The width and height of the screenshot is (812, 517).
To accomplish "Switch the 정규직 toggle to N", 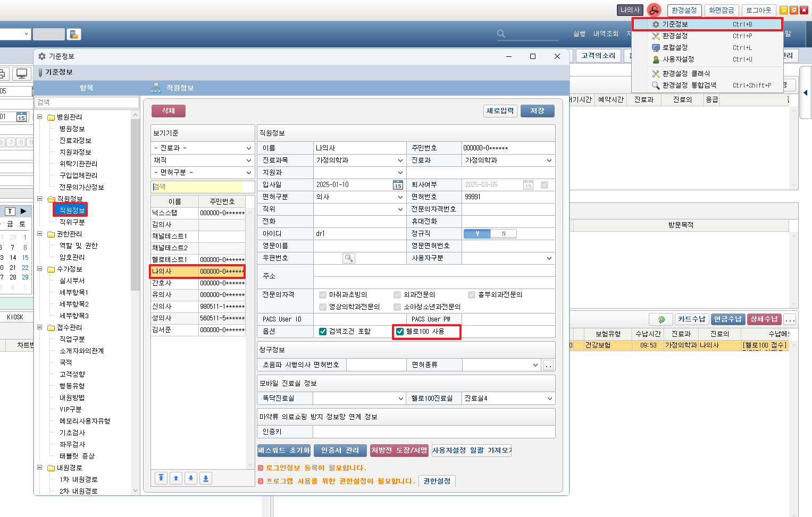I will pos(503,234).
